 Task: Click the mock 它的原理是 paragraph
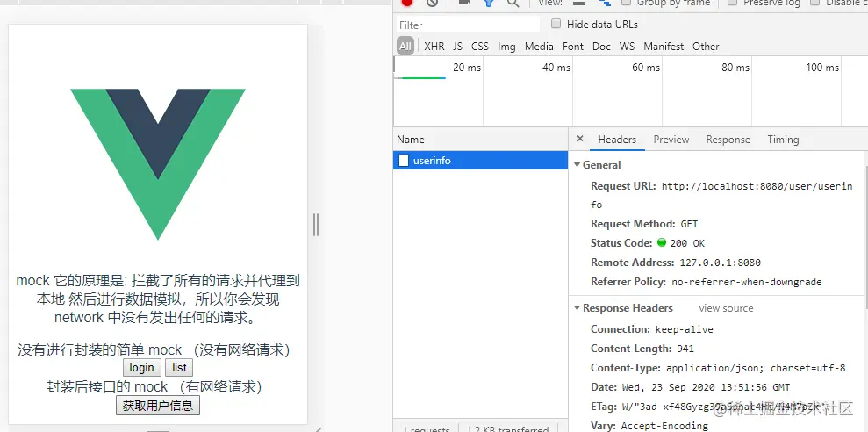(158, 299)
